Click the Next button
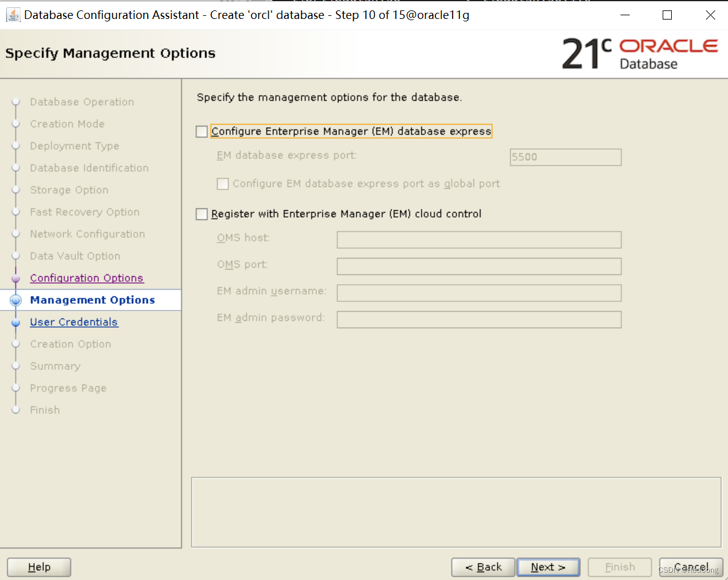This screenshot has width=728, height=580. click(x=548, y=567)
